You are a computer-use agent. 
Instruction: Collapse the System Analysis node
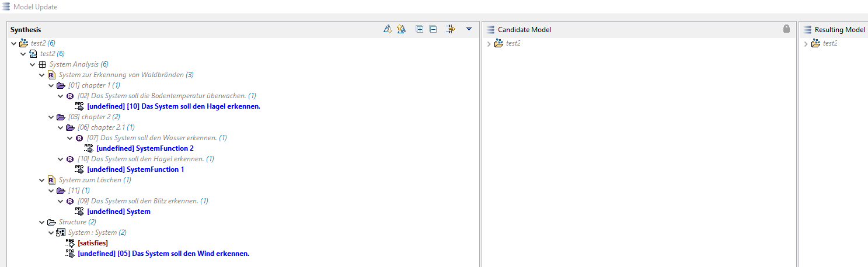click(33, 64)
